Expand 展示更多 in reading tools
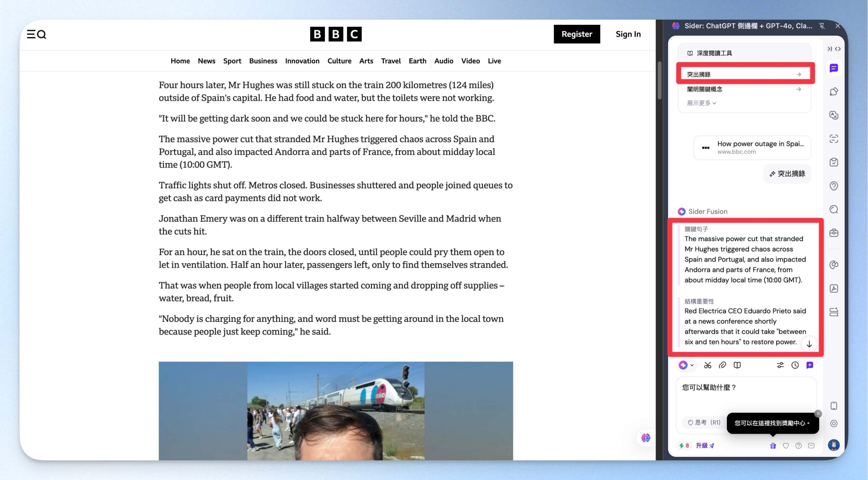This screenshot has height=480, width=868. [x=701, y=103]
